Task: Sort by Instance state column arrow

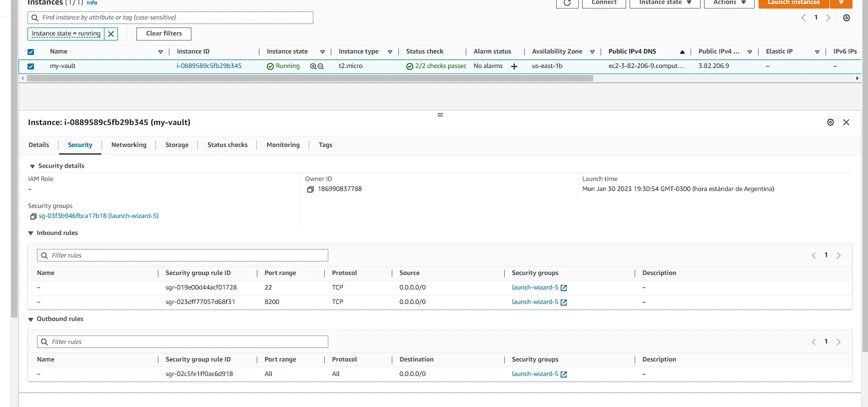Action: click(322, 52)
